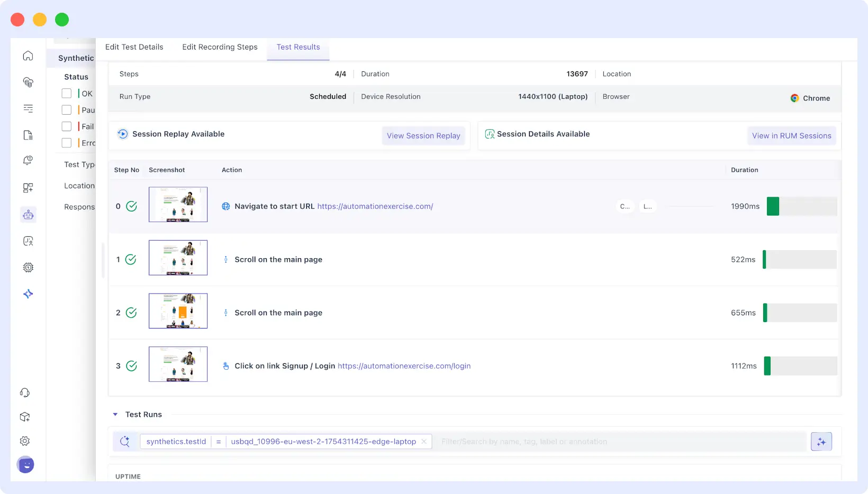The height and width of the screenshot is (494, 868).
Task: Open the Home dashboard icon
Action: 28,55
